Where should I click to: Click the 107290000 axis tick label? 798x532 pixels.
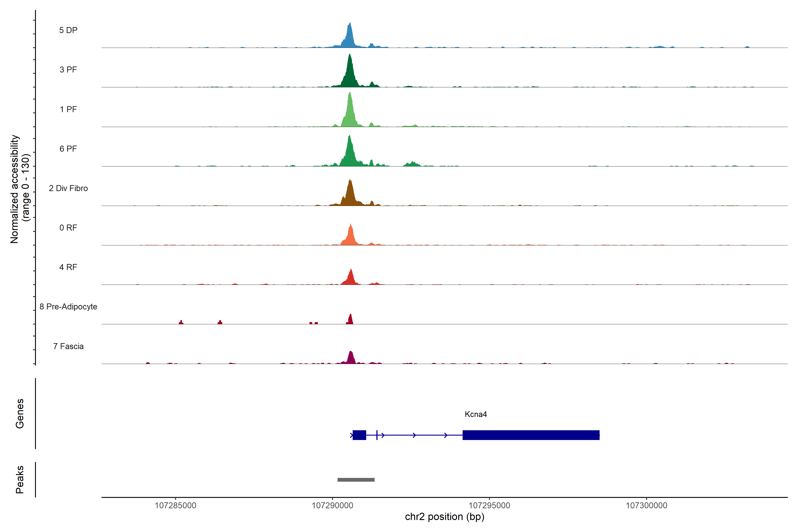pos(332,506)
